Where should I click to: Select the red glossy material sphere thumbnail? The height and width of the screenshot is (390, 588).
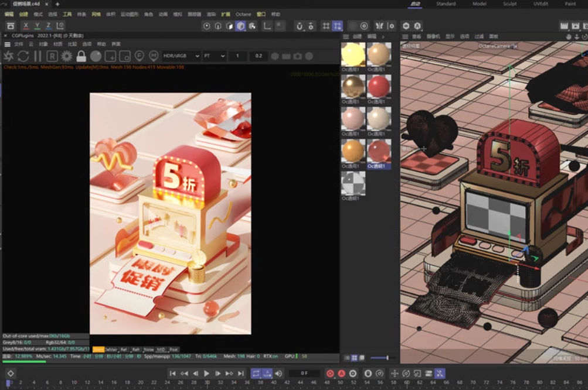379,86
